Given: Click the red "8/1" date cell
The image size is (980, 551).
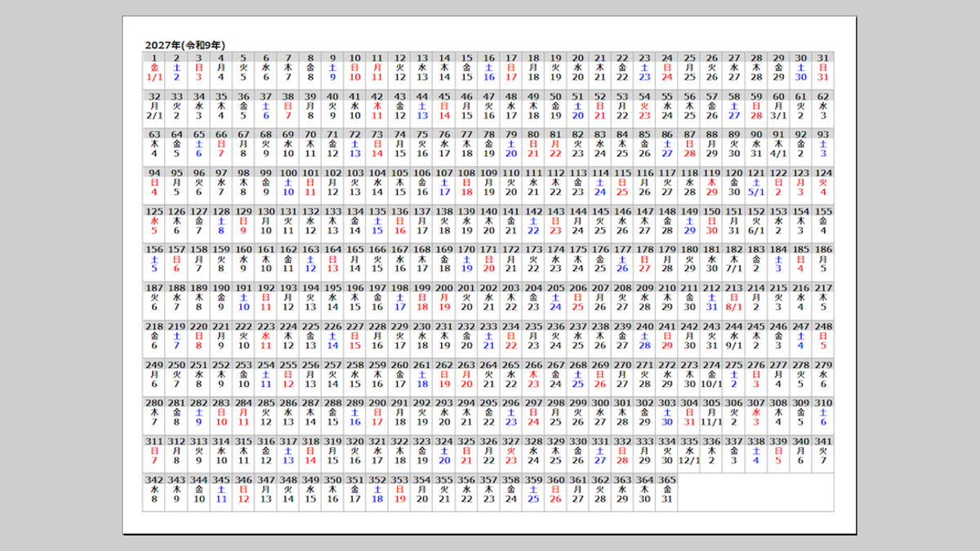Looking at the screenshot, I should pos(734,307).
